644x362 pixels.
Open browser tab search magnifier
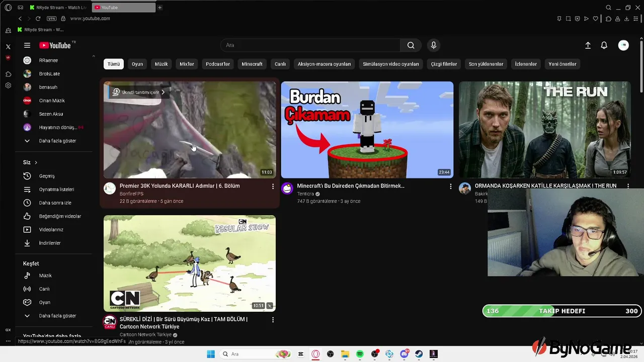[608, 8]
